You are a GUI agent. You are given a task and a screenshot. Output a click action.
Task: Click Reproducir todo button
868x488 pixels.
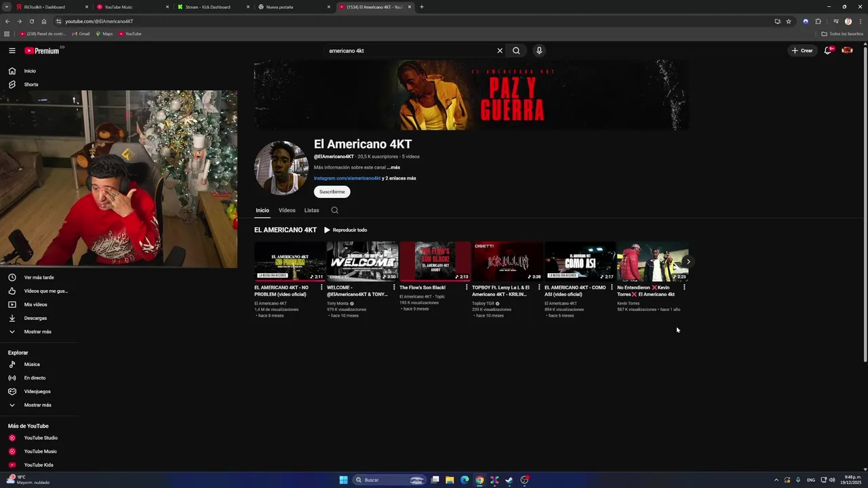pos(346,230)
